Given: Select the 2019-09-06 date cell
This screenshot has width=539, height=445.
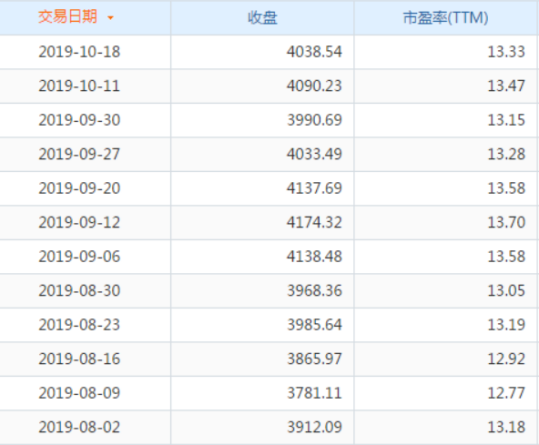Looking at the screenshot, I should coord(79,256).
